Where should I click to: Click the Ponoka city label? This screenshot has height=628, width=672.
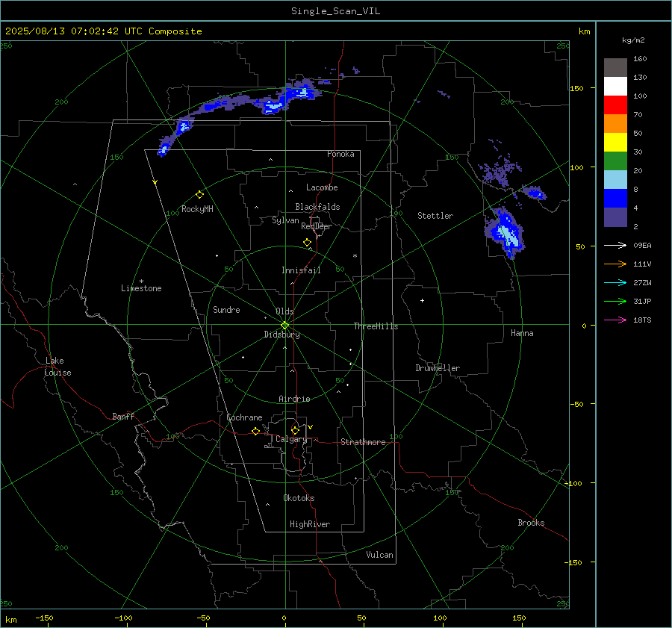[x=340, y=154]
